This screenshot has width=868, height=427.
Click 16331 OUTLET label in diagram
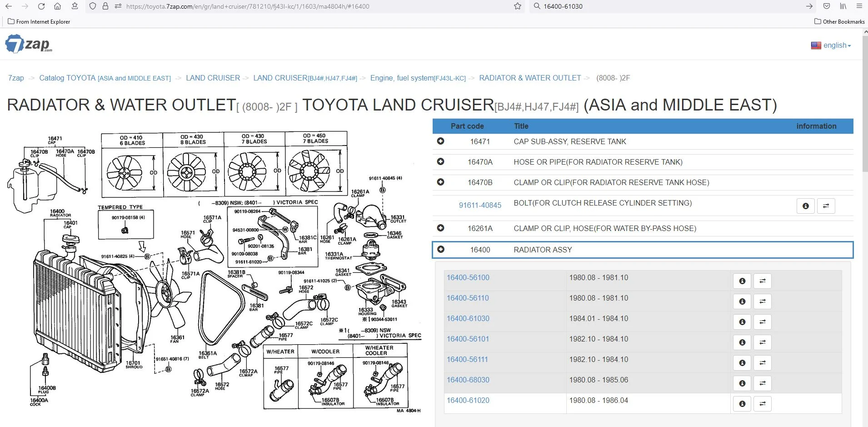pos(398,219)
